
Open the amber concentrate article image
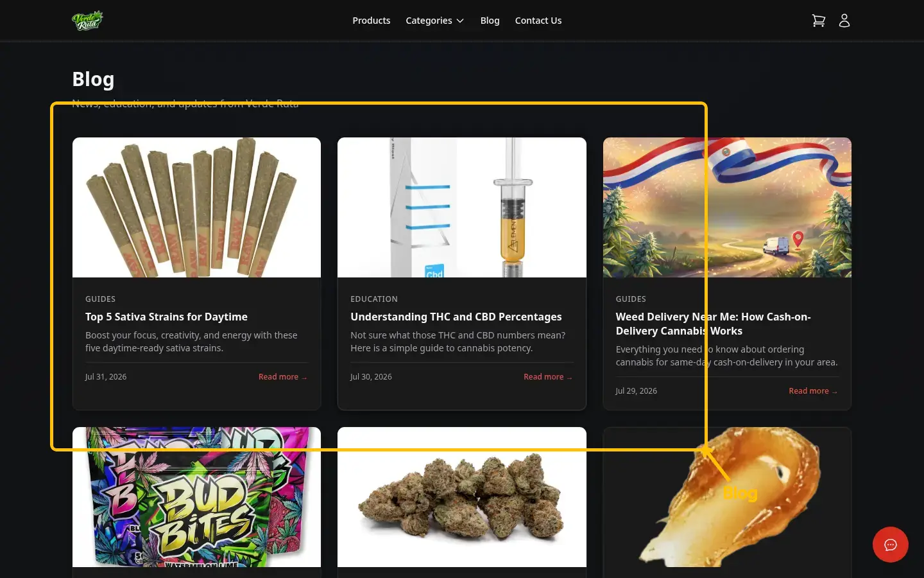pyautogui.click(x=727, y=497)
